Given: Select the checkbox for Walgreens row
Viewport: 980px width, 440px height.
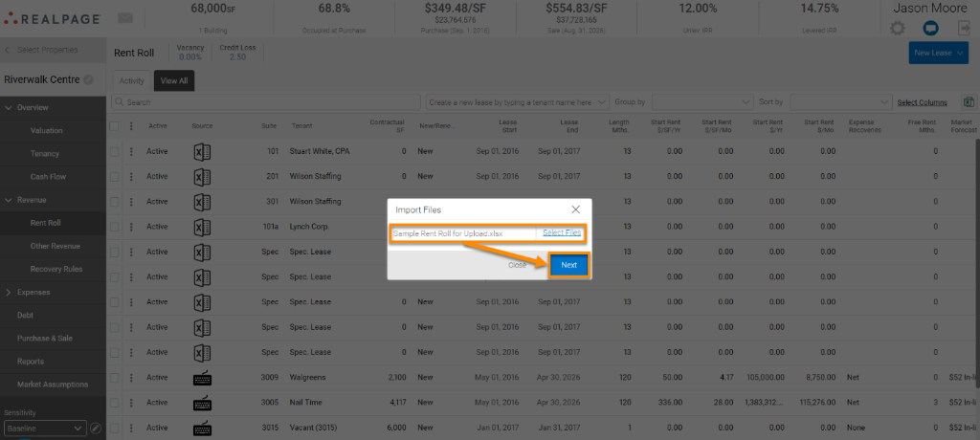Looking at the screenshot, I should click(115, 379).
